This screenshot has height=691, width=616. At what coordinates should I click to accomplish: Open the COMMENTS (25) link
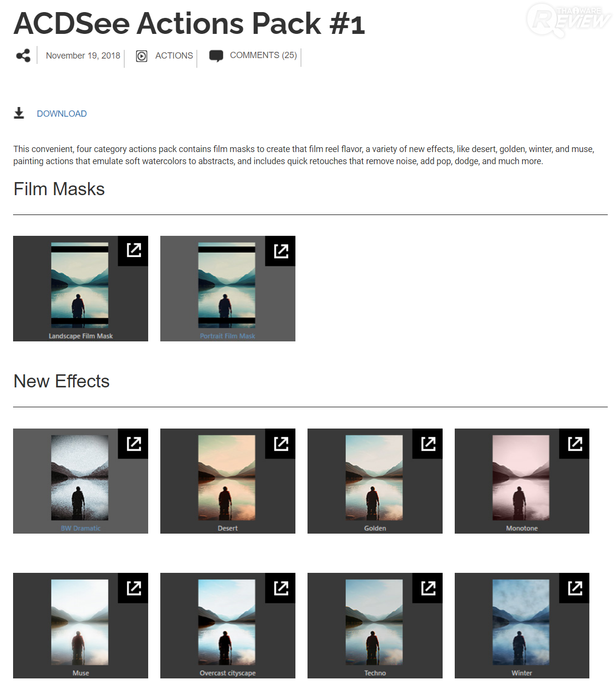tap(263, 55)
